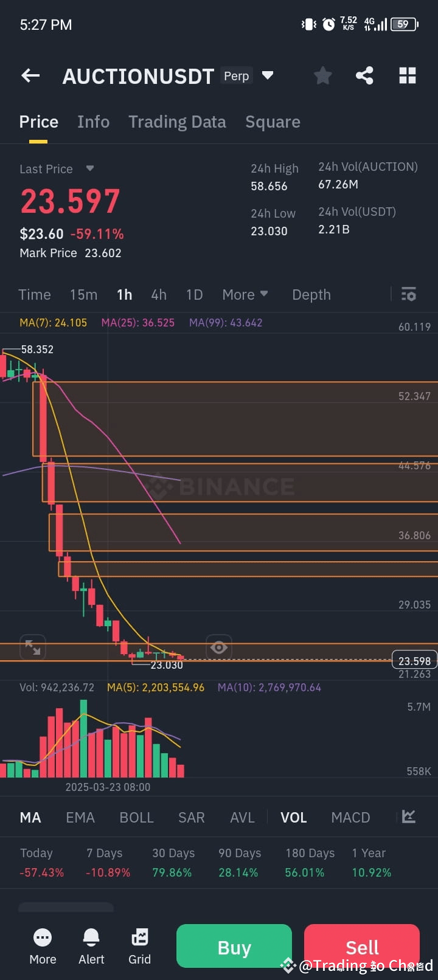Tap the 23.598 current price marker

click(x=414, y=661)
